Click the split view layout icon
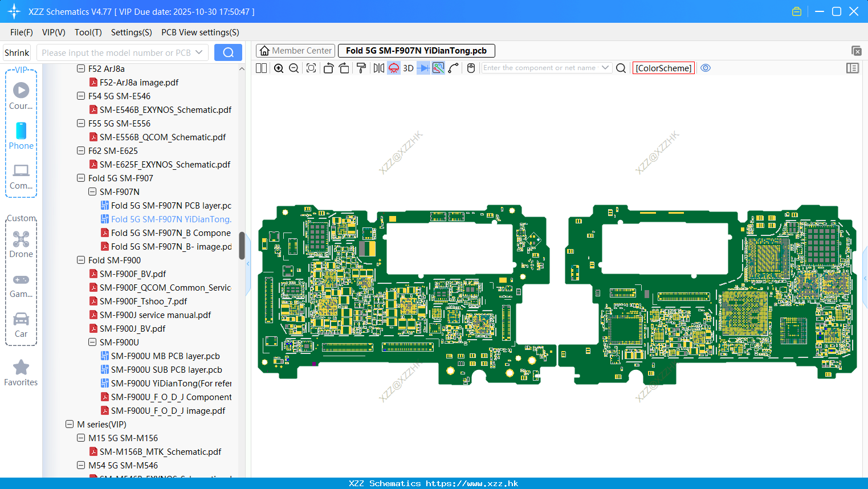This screenshot has width=868, height=489. pos(261,68)
